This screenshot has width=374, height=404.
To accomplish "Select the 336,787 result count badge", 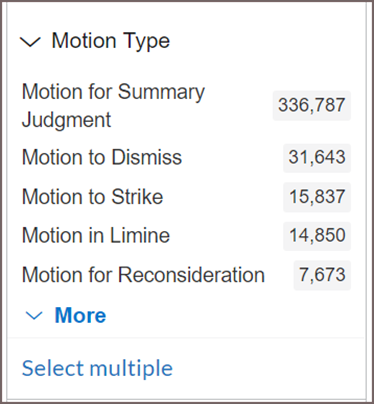I will point(312,105).
